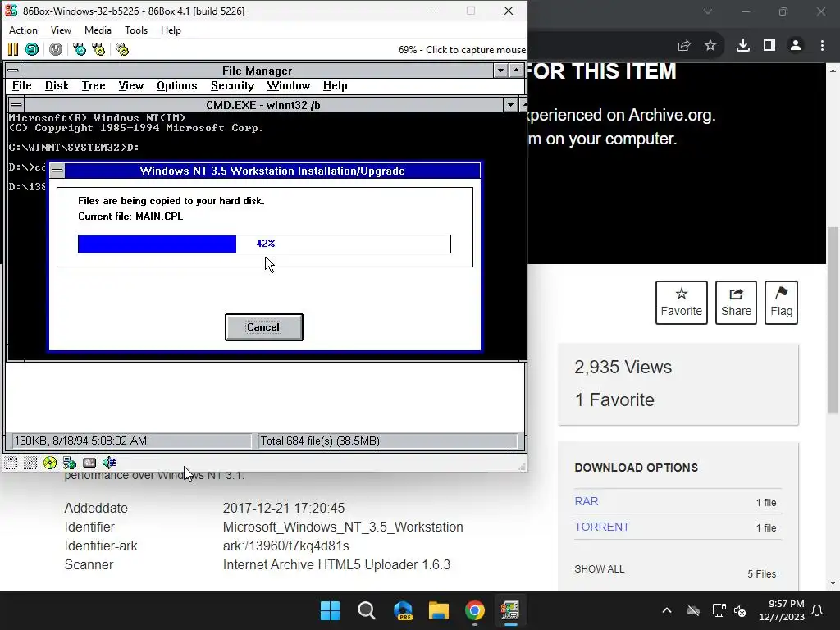Viewport: 840px width, 630px height.
Task: Click the Archive.org page vertical scrollbar
Action: (833, 321)
